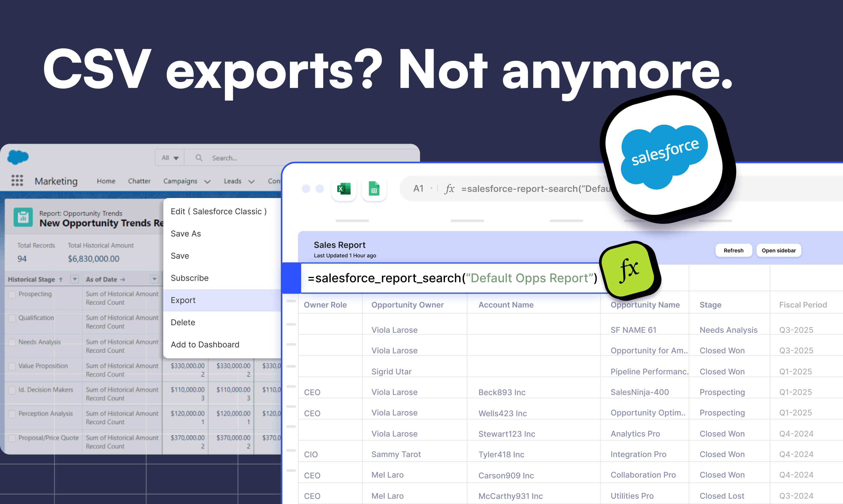Open Historical Stage column filter dropdown

point(74,279)
